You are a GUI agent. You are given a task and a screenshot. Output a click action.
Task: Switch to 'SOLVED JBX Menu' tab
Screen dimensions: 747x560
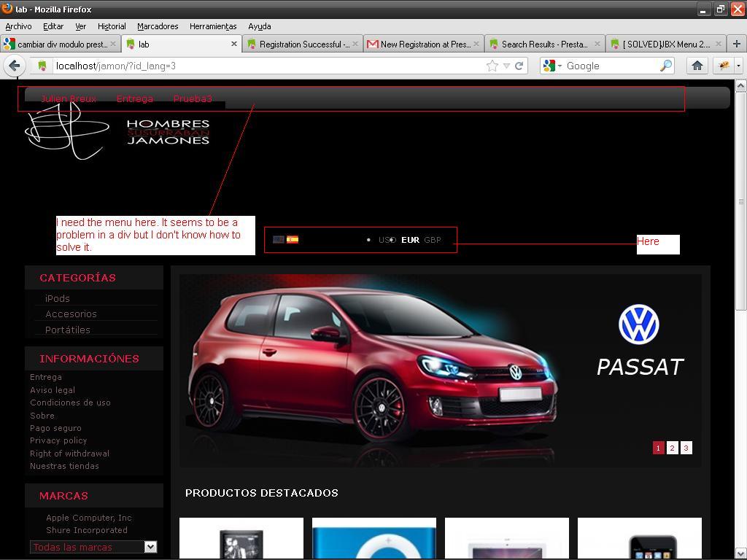(665, 44)
